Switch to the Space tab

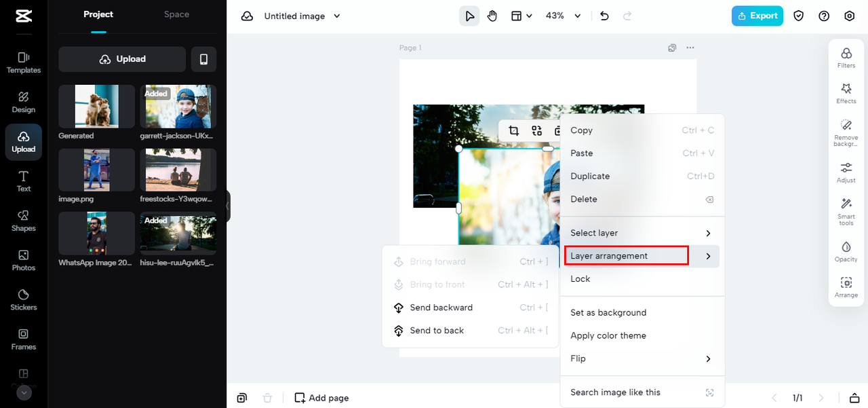176,14
